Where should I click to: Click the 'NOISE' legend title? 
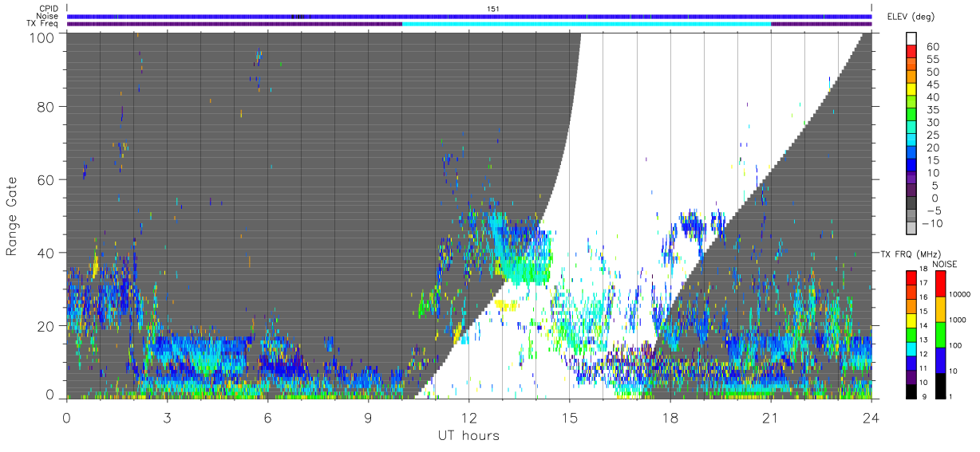pyautogui.click(x=944, y=264)
